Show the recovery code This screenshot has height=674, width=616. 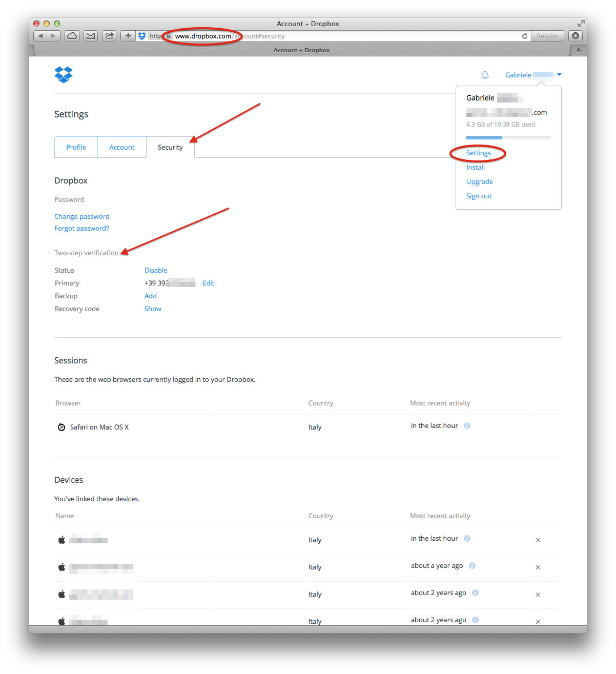tap(153, 309)
